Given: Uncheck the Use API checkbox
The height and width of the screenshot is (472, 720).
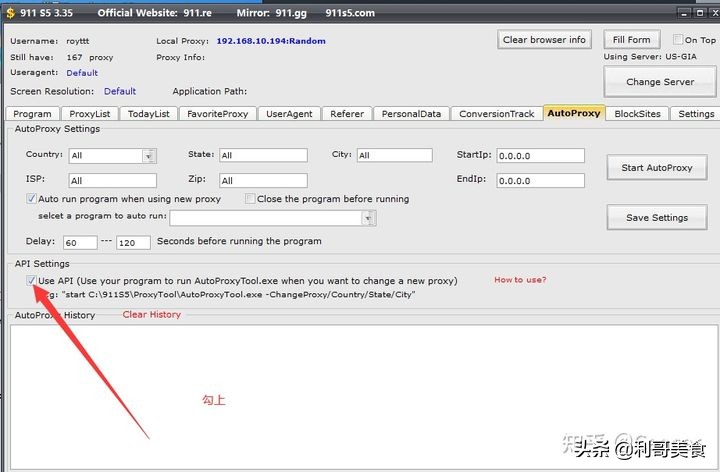Looking at the screenshot, I should pos(32,281).
